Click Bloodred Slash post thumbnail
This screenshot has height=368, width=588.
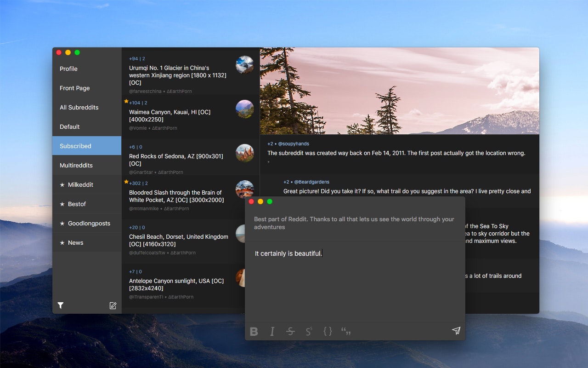click(x=245, y=190)
